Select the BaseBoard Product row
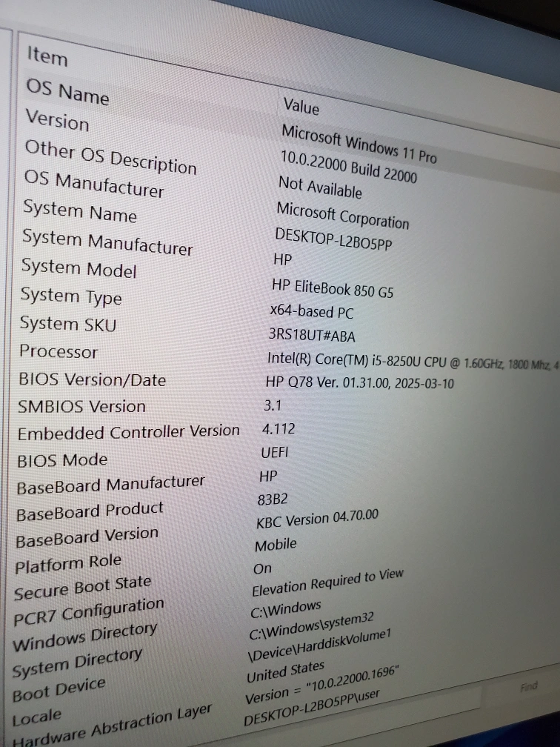 coord(90,511)
